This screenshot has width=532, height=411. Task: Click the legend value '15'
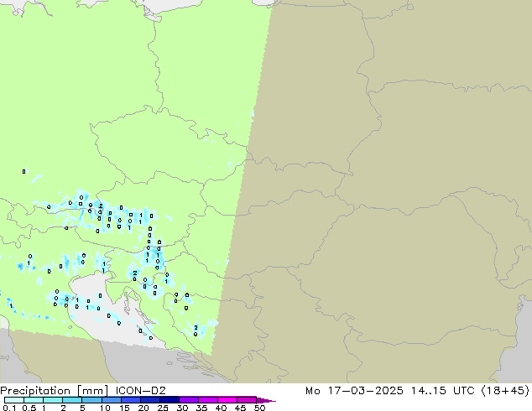click(x=124, y=408)
